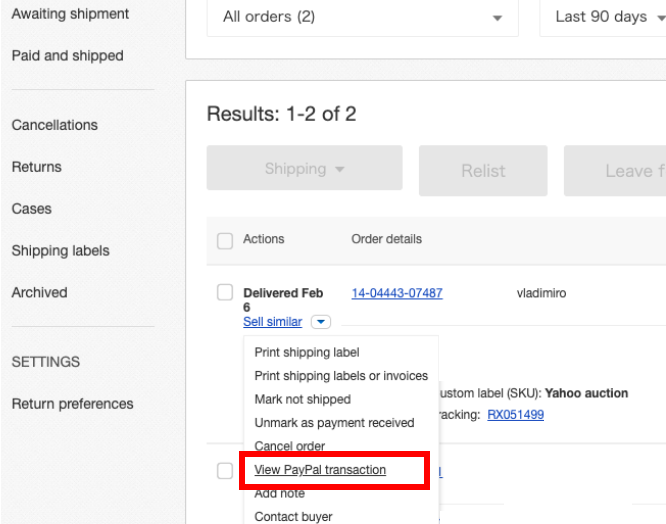Open the Sell similar dropdown arrow
This screenshot has width=666, height=524.
coord(320,322)
